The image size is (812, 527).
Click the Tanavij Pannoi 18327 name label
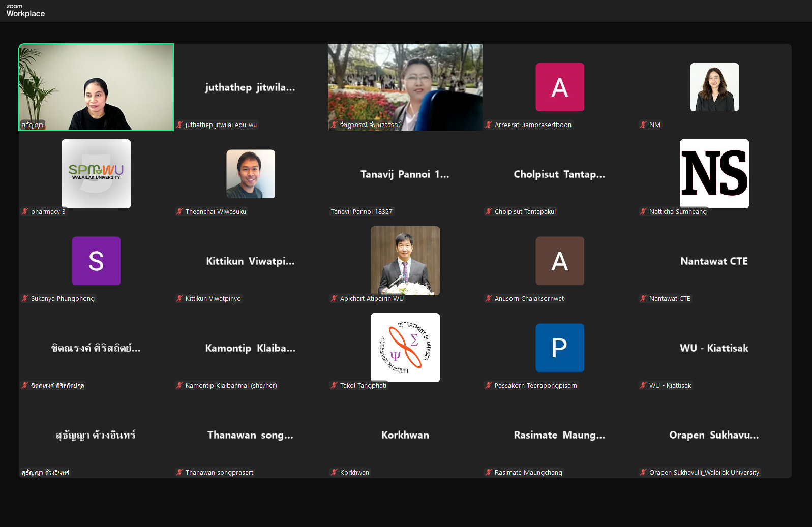362,212
